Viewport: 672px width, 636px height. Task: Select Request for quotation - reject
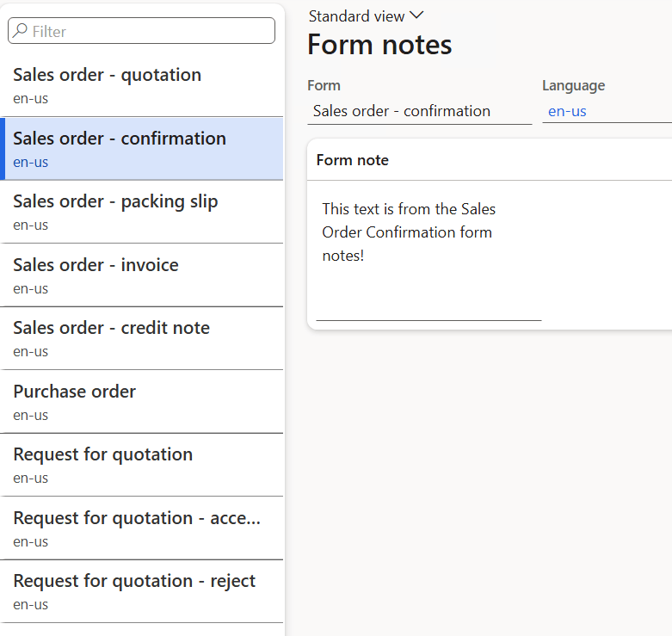pos(141,591)
